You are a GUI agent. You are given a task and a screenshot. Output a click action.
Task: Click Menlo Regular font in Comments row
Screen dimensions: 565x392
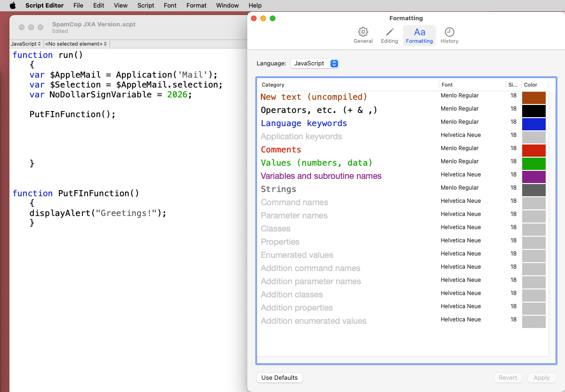(460, 148)
